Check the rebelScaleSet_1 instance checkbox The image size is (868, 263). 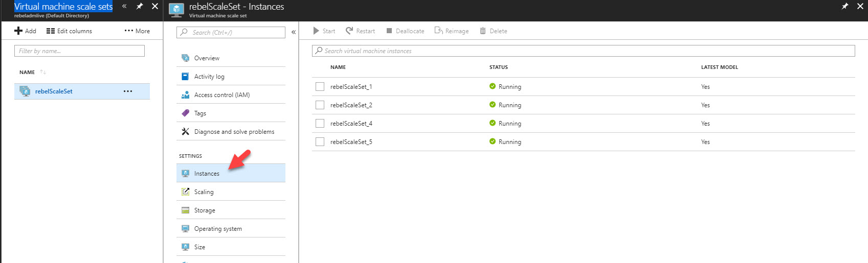320,87
